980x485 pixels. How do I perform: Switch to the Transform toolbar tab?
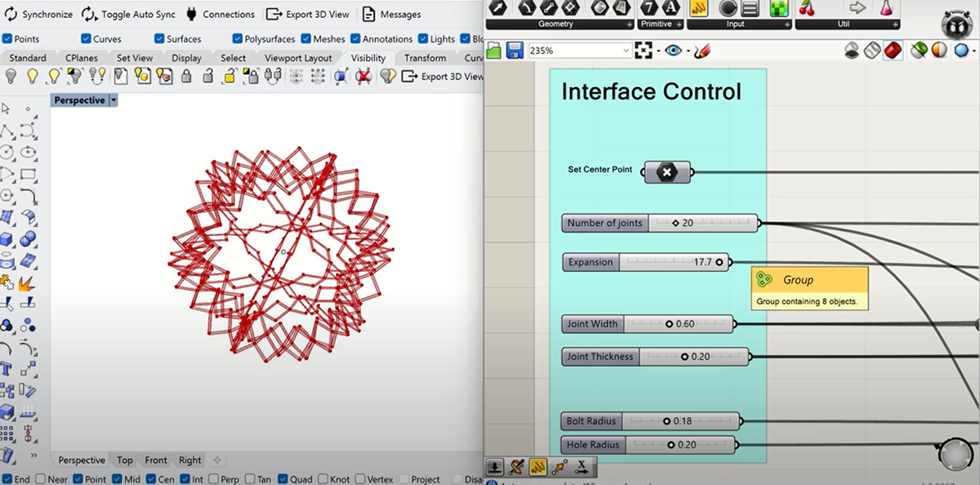click(x=425, y=58)
